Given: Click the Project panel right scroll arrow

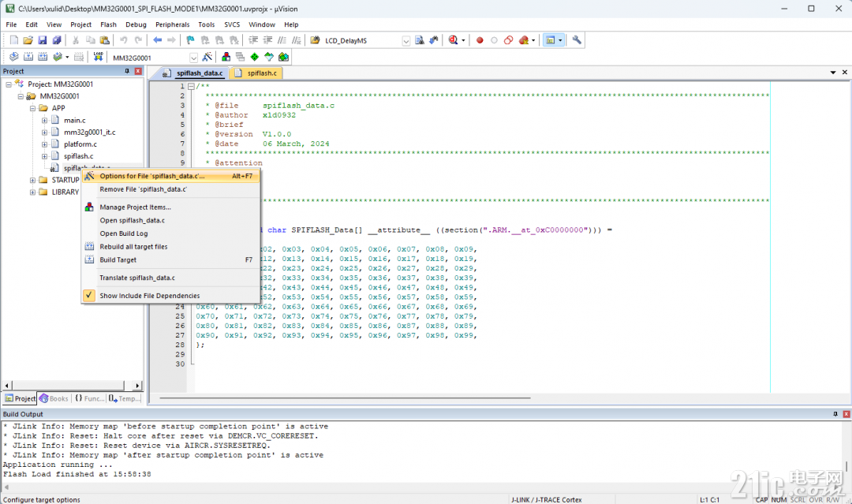Looking at the screenshot, I should point(137,386).
